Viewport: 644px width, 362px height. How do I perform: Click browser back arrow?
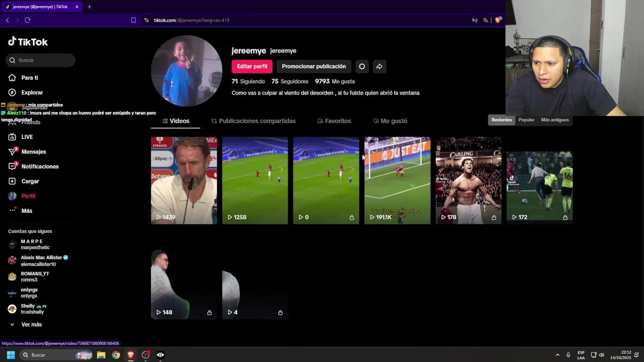coord(8,20)
